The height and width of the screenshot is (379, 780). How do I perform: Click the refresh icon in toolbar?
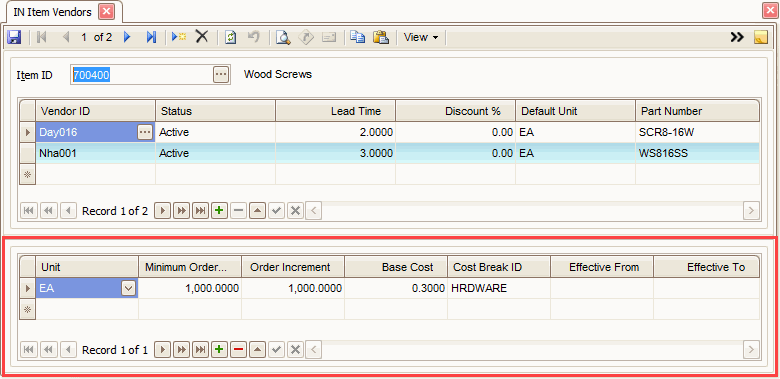tap(230, 37)
